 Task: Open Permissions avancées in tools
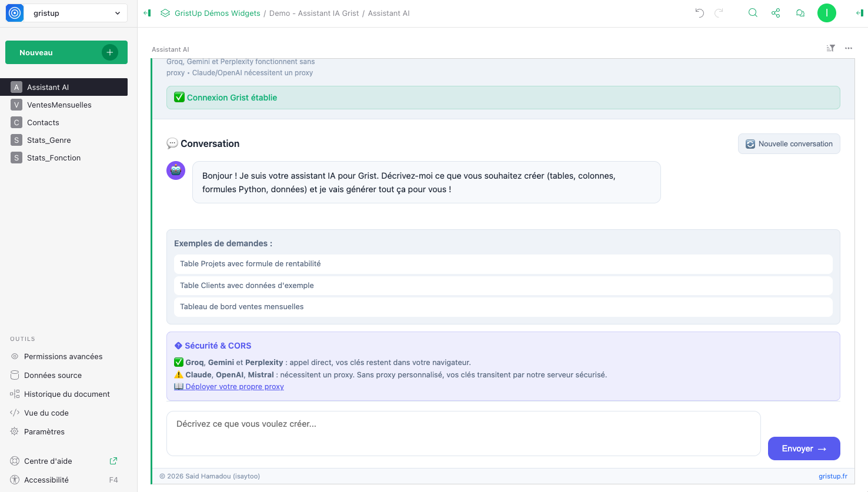pos(63,356)
